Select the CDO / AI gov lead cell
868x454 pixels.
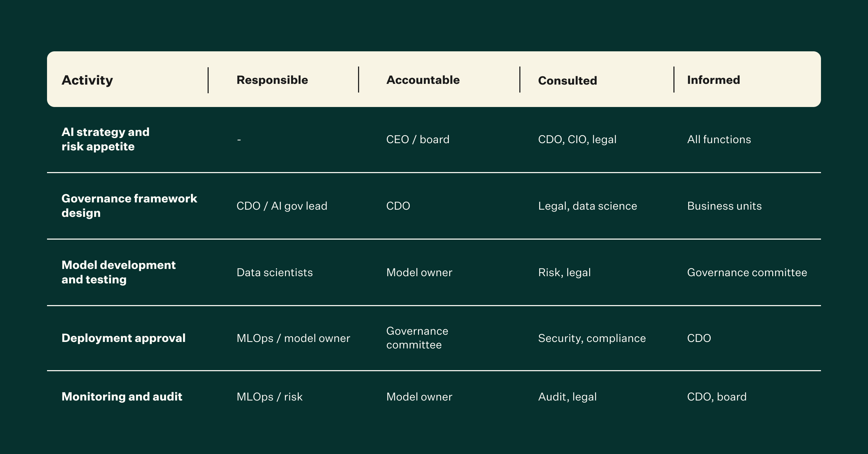point(282,206)
